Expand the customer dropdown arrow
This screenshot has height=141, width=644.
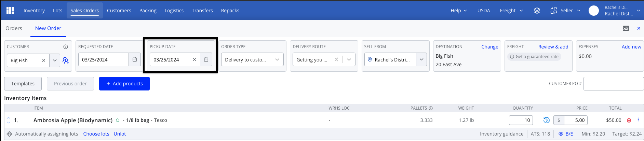[55, 60]
